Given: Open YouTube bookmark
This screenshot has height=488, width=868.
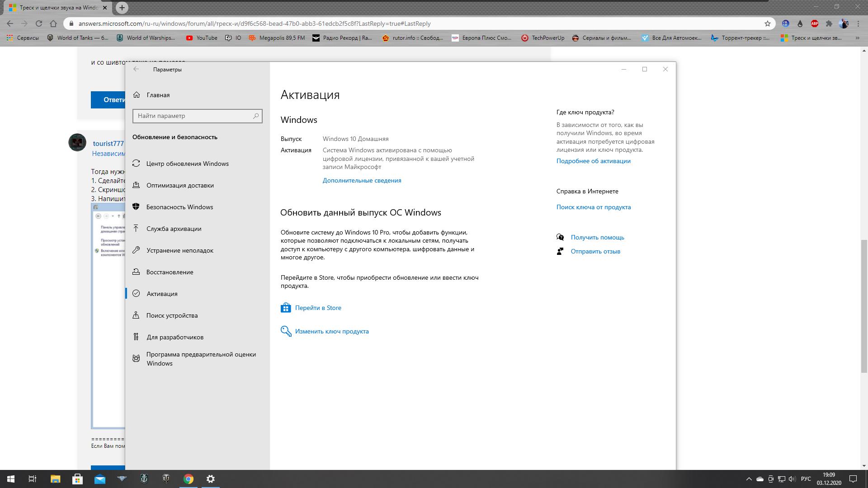Looking at the screenshot, I should click(202, 38).
